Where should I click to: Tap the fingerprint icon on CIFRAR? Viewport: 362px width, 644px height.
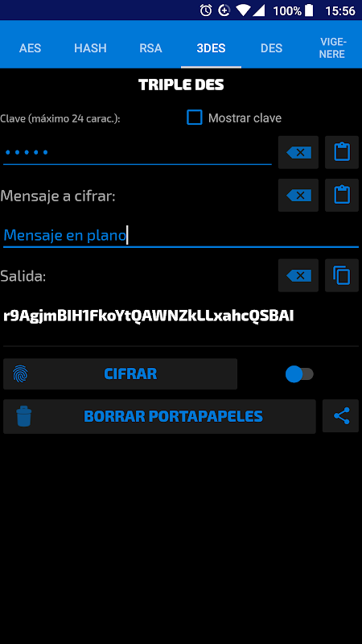tap(21, 374)
